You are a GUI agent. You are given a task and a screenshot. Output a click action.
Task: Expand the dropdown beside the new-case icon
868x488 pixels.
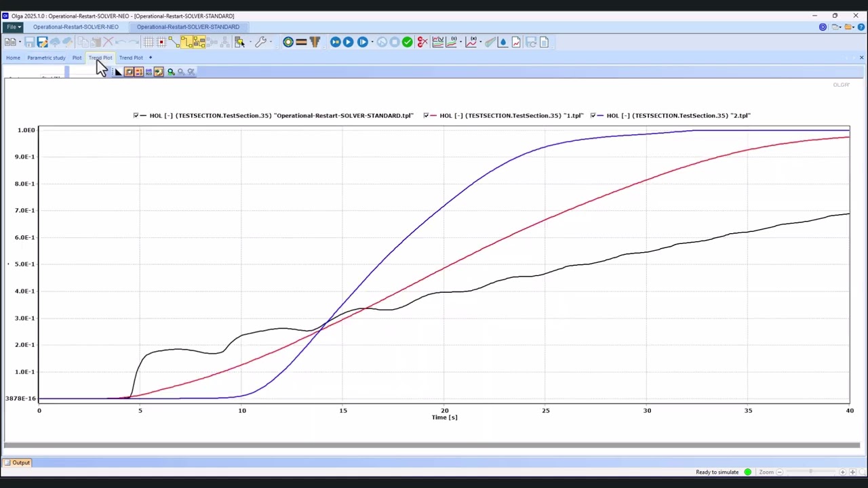(x=20, y=42)
